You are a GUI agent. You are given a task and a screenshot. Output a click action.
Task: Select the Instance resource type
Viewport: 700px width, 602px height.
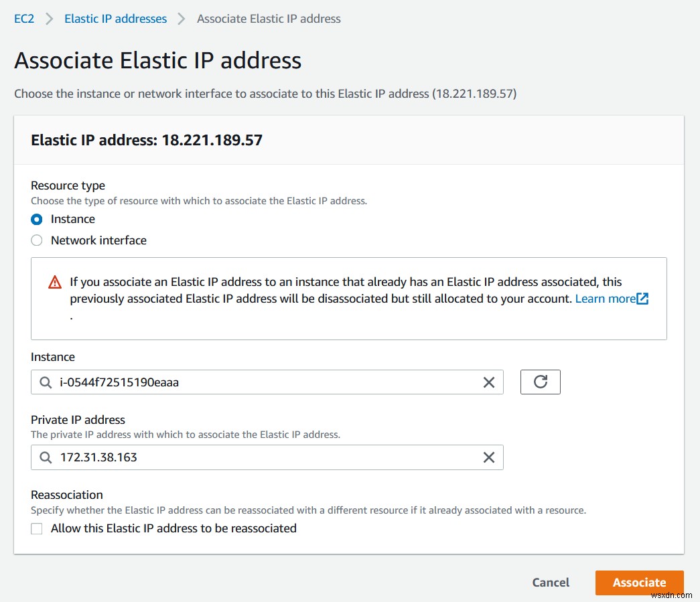(x=37, y=219)
